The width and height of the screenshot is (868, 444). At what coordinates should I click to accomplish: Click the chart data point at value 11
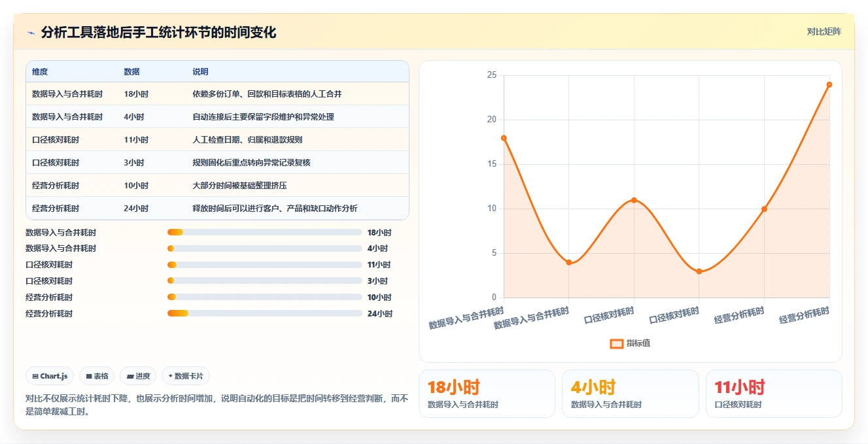[634, 200]
